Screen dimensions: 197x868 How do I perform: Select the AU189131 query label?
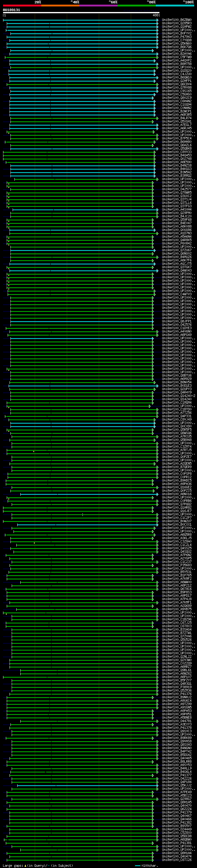point(11,10)
